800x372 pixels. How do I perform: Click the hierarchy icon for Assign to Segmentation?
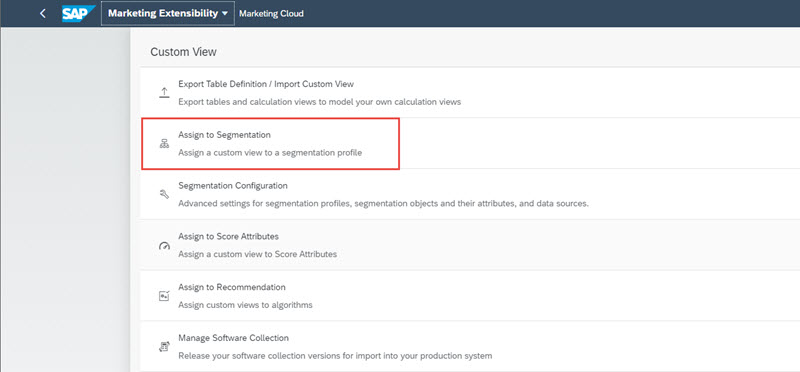tap(164, 144)
